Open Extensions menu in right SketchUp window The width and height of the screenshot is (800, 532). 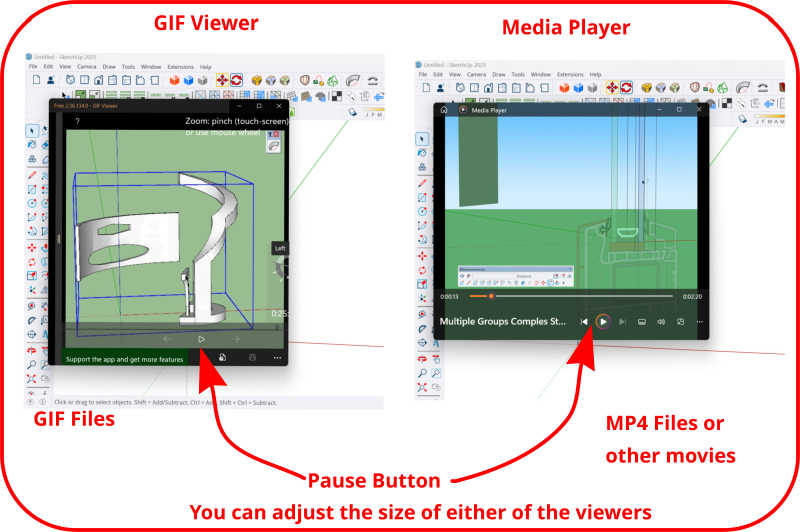point(569,74)
